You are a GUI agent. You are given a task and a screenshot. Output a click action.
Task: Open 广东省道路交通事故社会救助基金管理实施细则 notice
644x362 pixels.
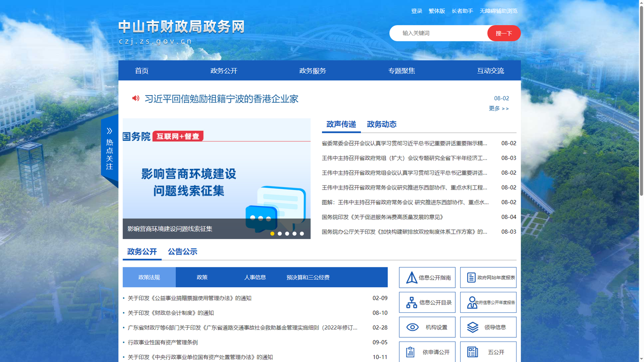(243, 328)
